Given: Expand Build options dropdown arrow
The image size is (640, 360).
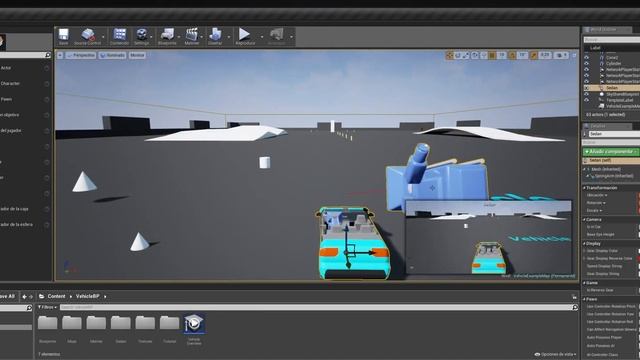Looking at the screenshot, I should click(x=228, y=37).
